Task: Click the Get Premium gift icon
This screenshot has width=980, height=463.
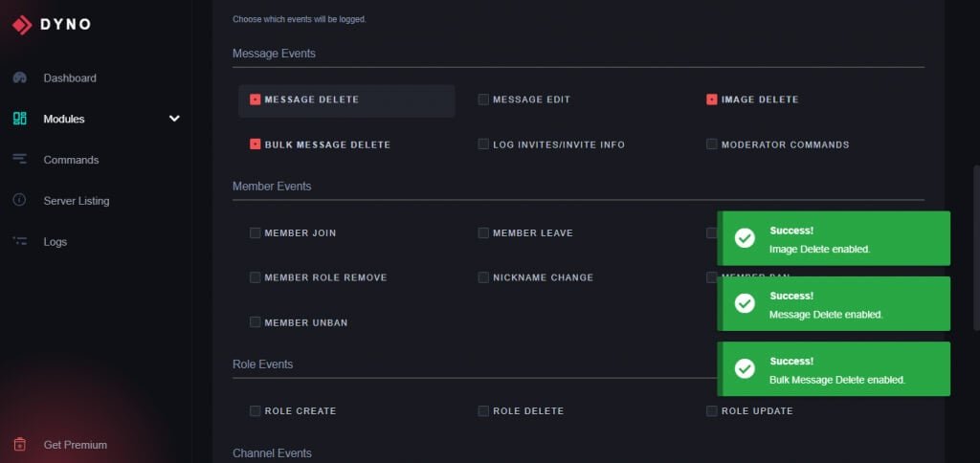Action: tap(19, 445)
